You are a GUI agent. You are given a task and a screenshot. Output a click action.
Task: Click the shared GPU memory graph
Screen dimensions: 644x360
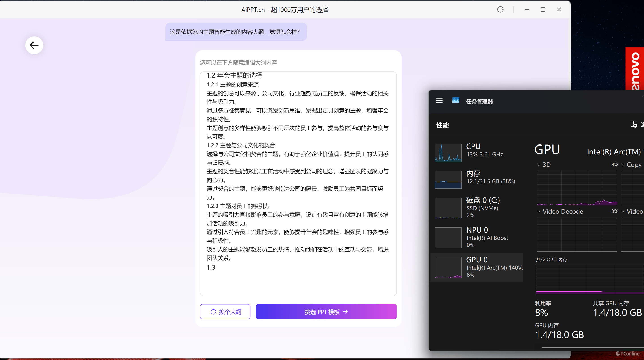click(590, 279)
